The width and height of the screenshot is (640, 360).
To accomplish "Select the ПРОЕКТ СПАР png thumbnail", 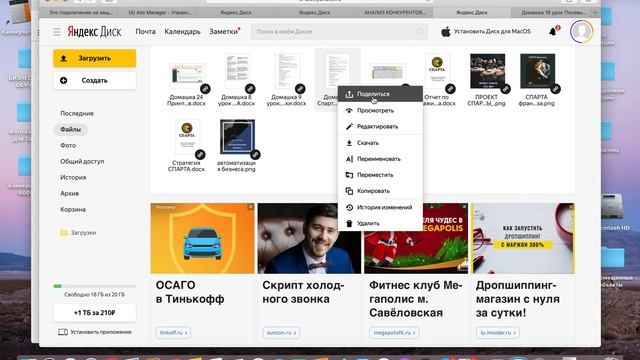I will pos(487,71).
